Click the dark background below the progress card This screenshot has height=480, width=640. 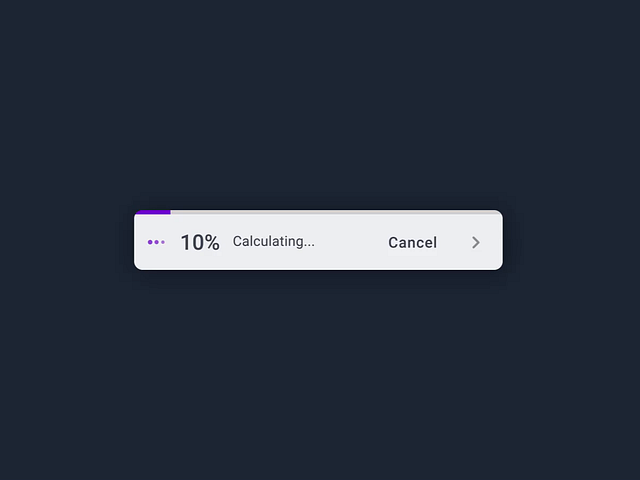pos(320,380)
